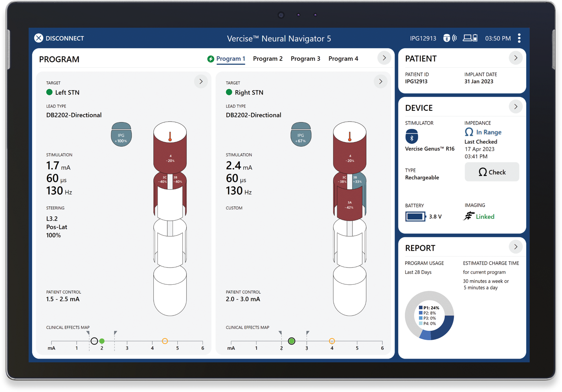Expand the REPORT panel chevron

[516, 247]
